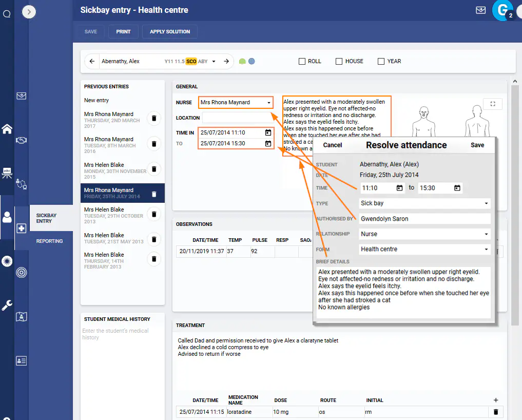The width and height of the screenshot is (522, 420).
Task: Open time picker for 11:10 in dialog
Action: tap(399, 188)
